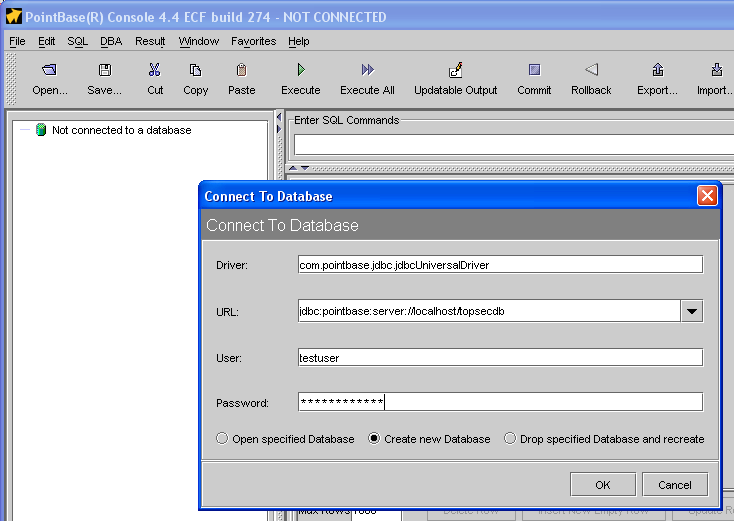Click the up arrow on the SQL pane divider
The height and width of the screenshot is (521, 734).
coord(293,168)
